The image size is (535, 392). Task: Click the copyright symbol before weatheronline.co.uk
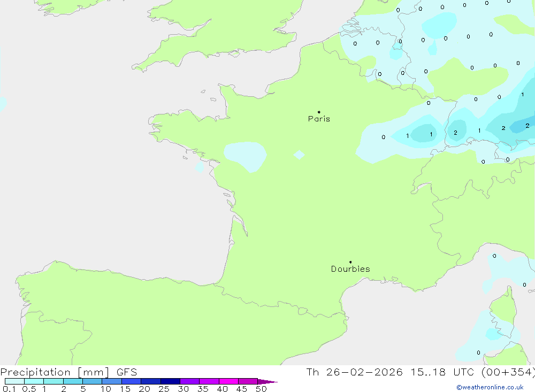tap(458, 387)
